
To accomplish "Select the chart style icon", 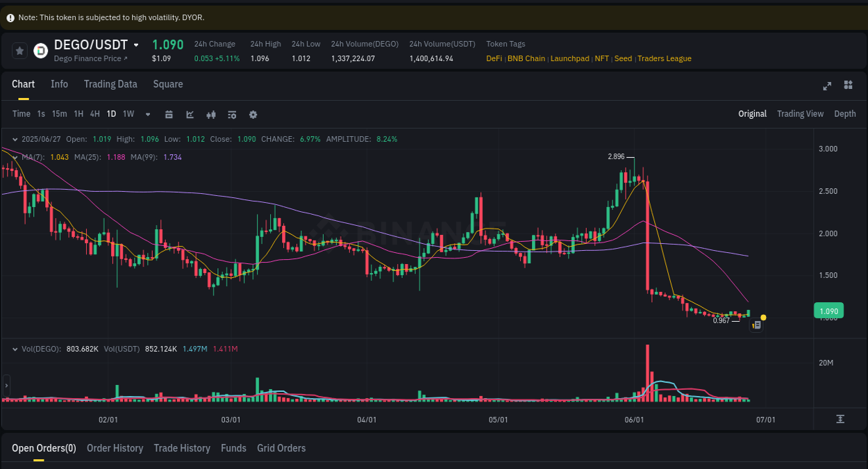I will click(190, 114).
